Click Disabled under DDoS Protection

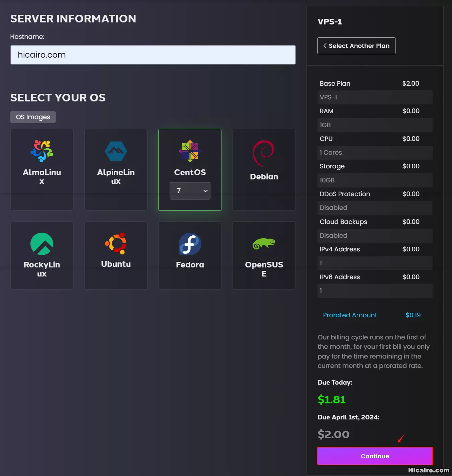click(x=375, y=208)
